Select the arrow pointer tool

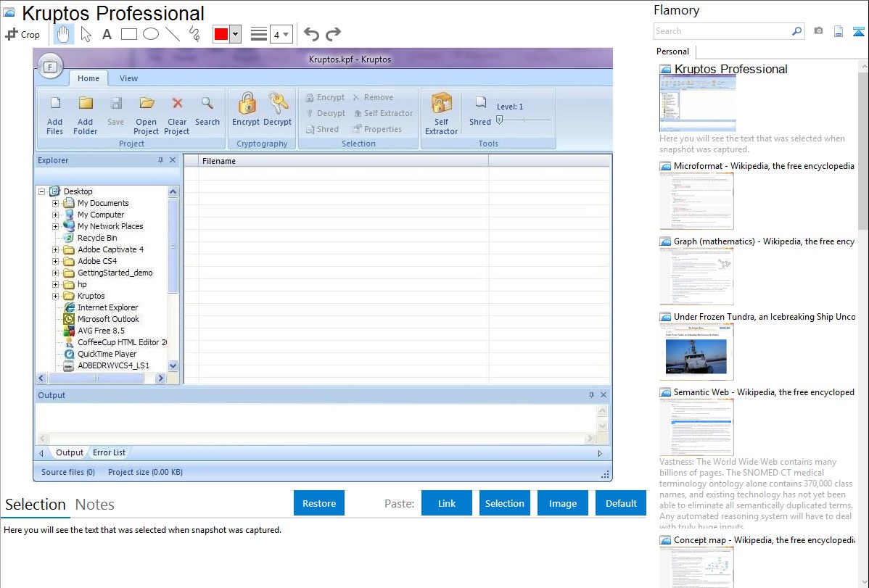click(86, 34)
